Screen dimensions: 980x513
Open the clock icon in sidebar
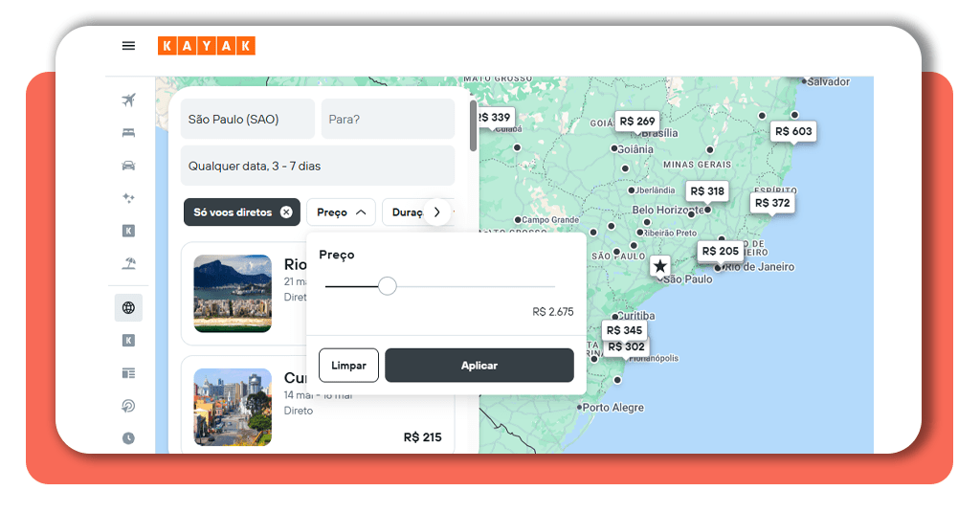tap(128, 438)
